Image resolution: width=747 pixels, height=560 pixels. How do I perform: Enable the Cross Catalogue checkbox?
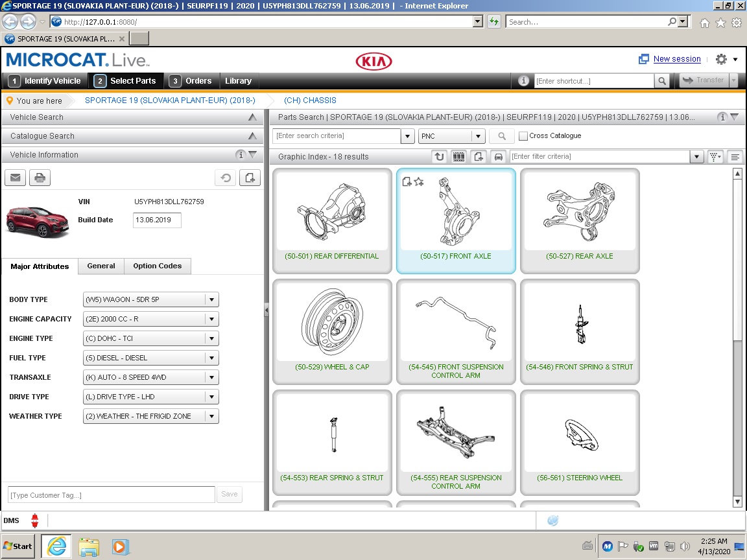tap(523, 136)
